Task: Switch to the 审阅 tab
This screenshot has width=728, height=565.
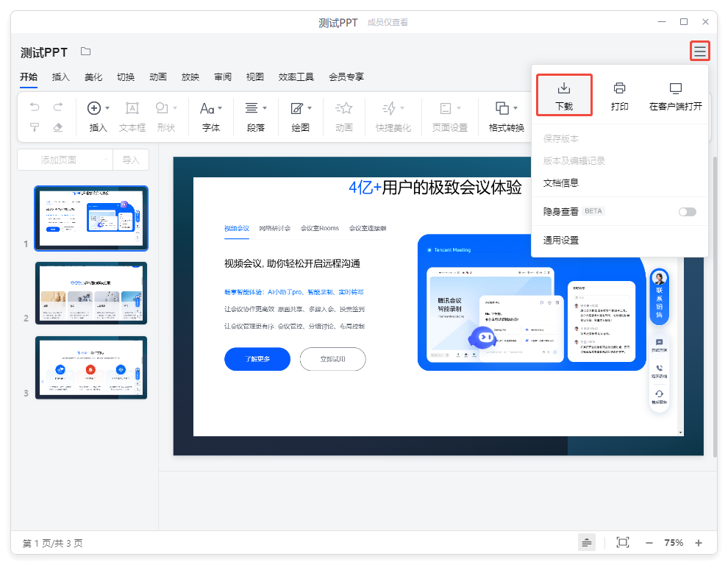Action: [x=222, y=77]
